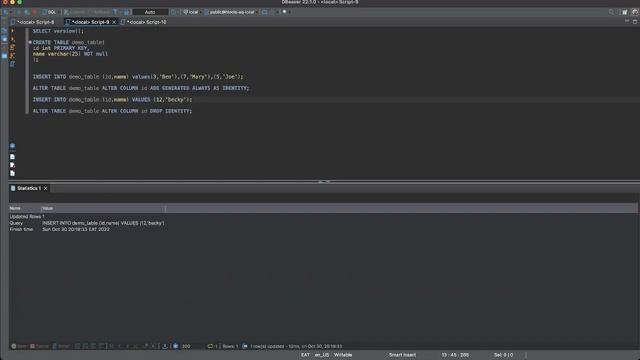Click the Rollback toolbar button
Image resolution: width=640 pixels, height=360 pixels.
pos(100,12)
